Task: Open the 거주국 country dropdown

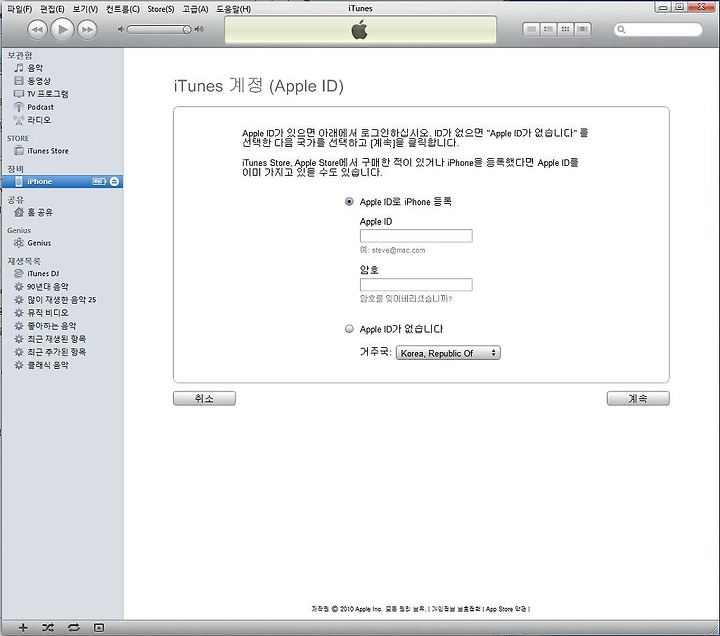Action: 448,353
